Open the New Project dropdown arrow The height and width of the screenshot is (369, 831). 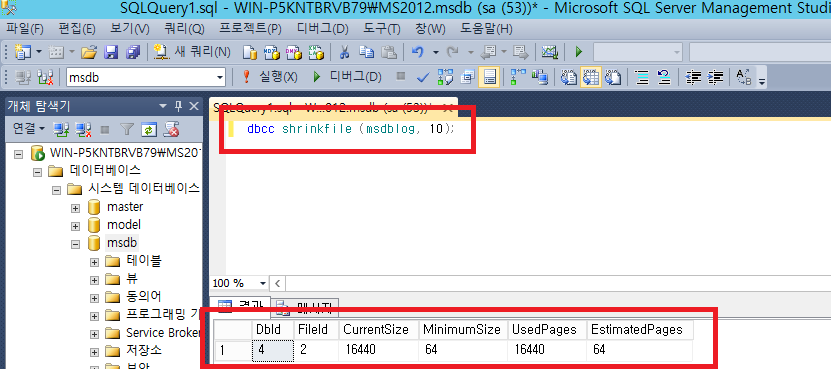pyautogui.click(x=39, y=52)
